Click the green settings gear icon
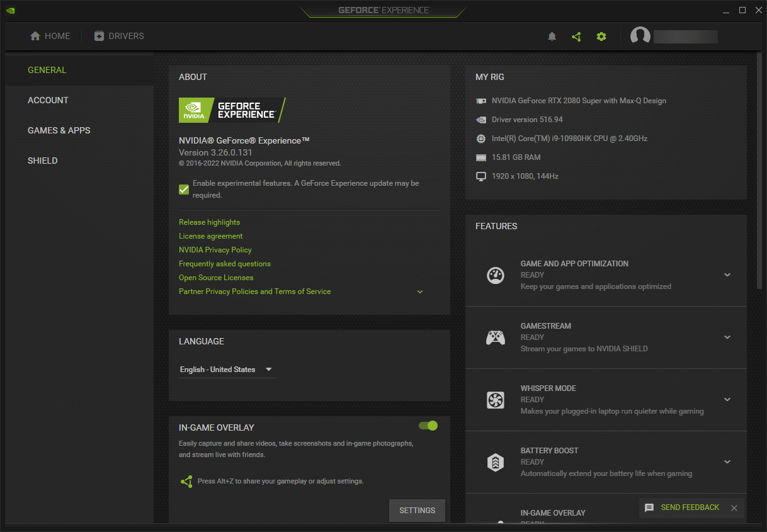Viewport: 767px width, 532px height. click(601, 37)
